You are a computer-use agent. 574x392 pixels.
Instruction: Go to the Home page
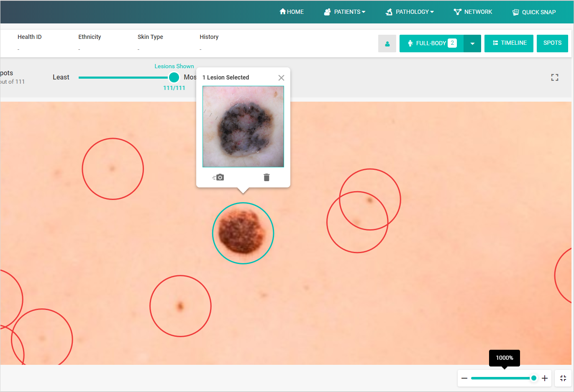tap(292, 12)
